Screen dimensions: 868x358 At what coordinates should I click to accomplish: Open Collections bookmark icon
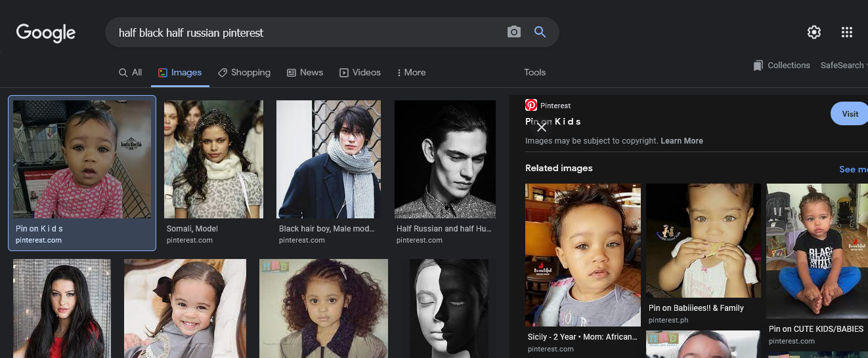tap(758, 66)
